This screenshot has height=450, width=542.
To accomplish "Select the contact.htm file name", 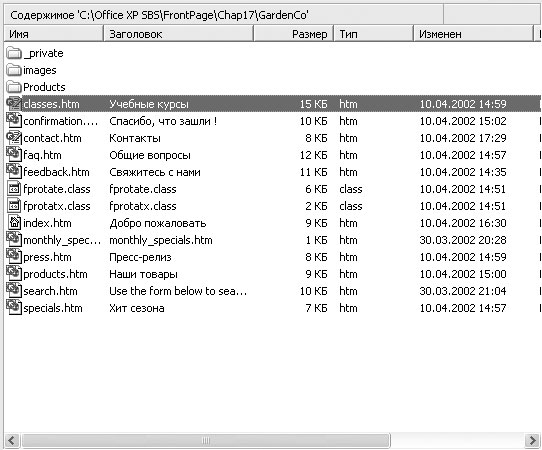I will coord(53,138).
